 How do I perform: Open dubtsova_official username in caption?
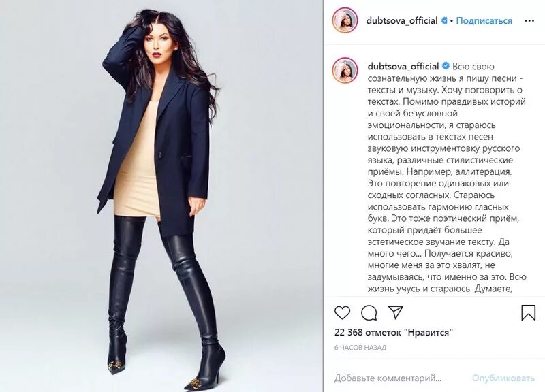(403, 66)
